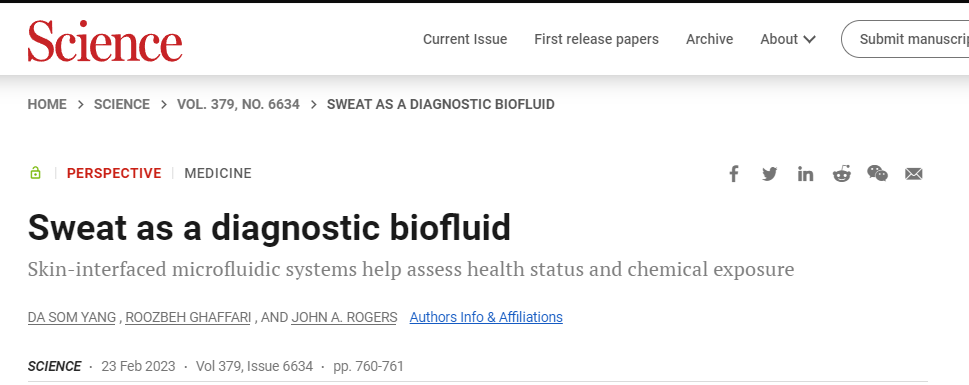Go to Science logo homepage
The image size is (969, 385).
pos(105,41)
